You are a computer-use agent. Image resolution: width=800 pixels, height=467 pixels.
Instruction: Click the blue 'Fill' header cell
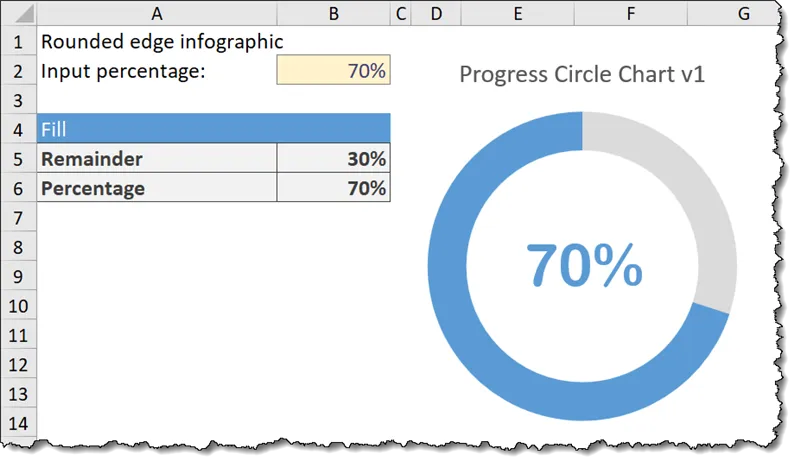213,129
